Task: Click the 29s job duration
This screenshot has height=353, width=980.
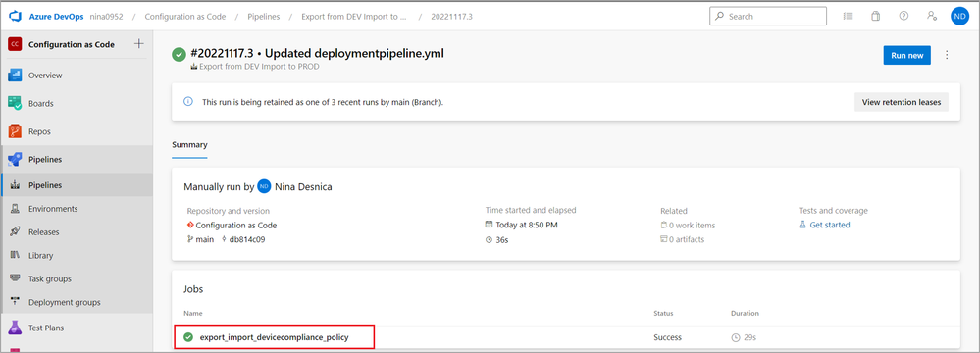Action: [748, 337]
